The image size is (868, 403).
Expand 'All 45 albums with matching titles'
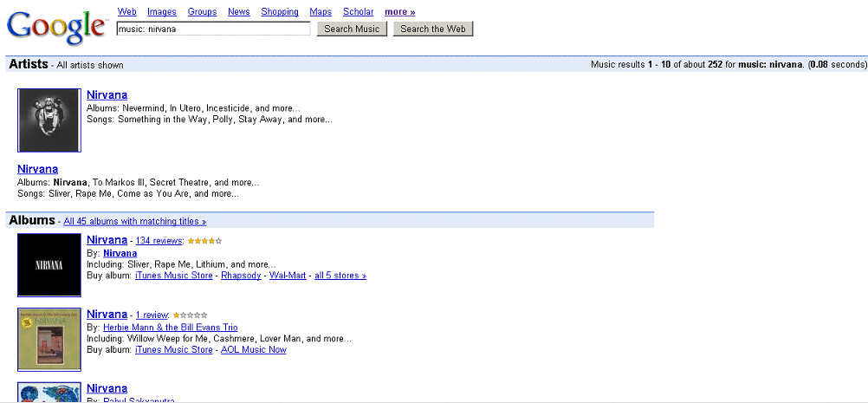coord(134,222)
